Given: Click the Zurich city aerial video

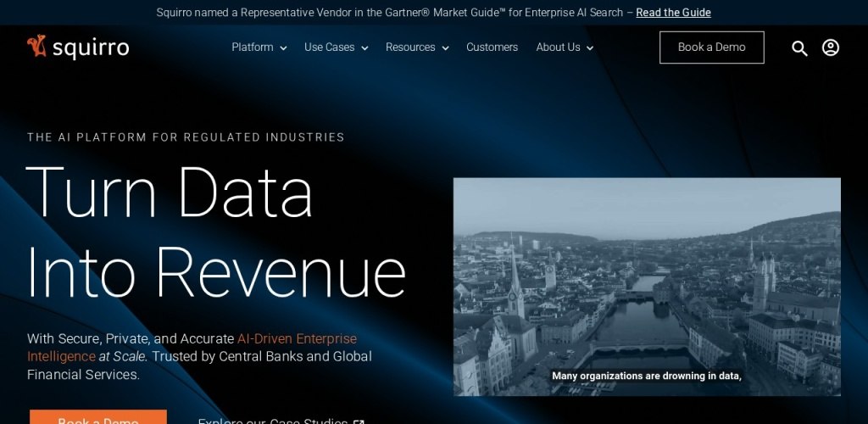Looking at the screenshot, I should point(647,287).
